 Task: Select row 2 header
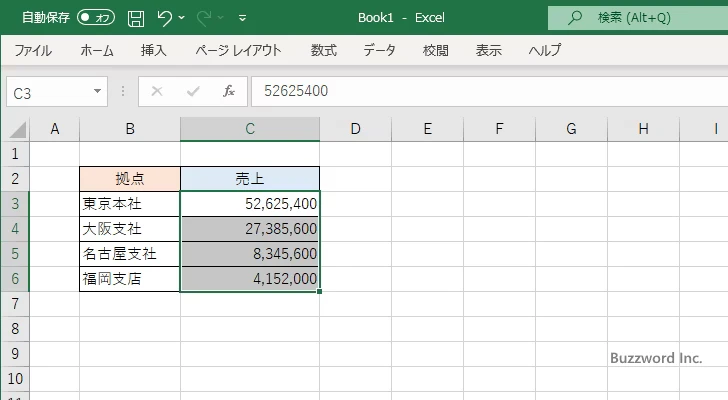pyautogui.click(x=15, y=179)
